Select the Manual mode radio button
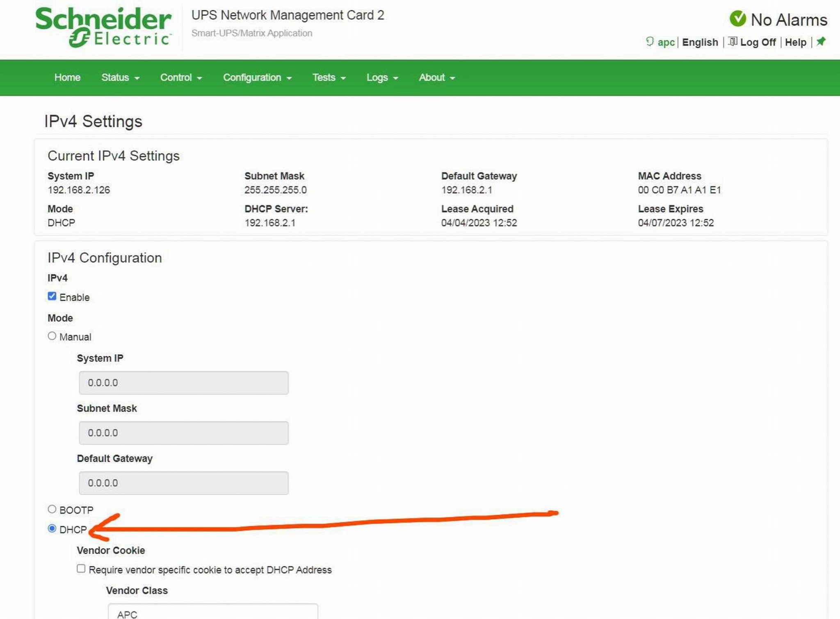 point(52,336)
